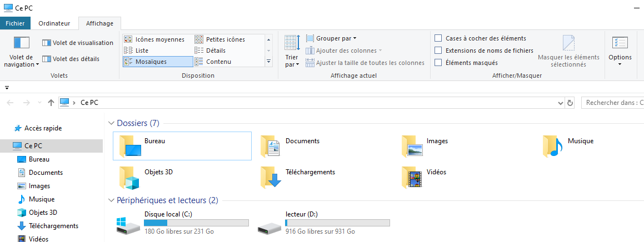Click the lecteur (D:) usage bar
Screen dimensions: 644x242
click(x=338, y=223)
